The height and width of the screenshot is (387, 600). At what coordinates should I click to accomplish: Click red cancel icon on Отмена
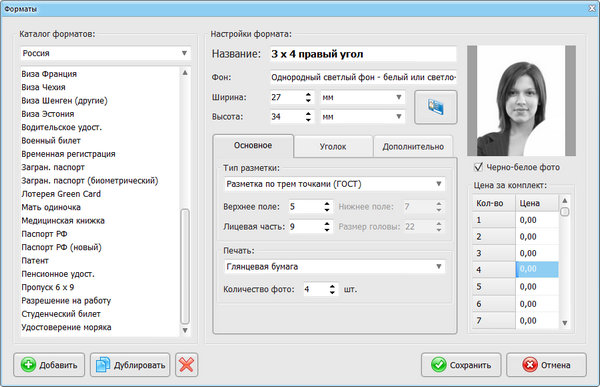click(530, 365)
